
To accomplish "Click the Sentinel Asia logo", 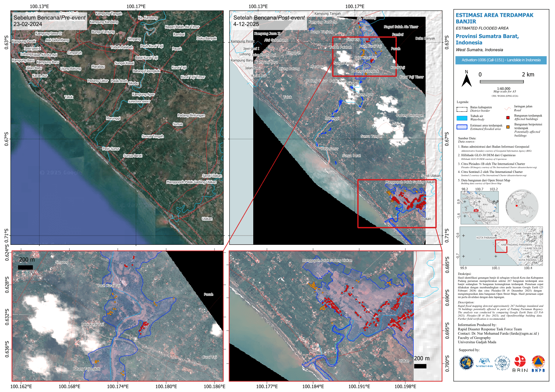I will 484,363.
